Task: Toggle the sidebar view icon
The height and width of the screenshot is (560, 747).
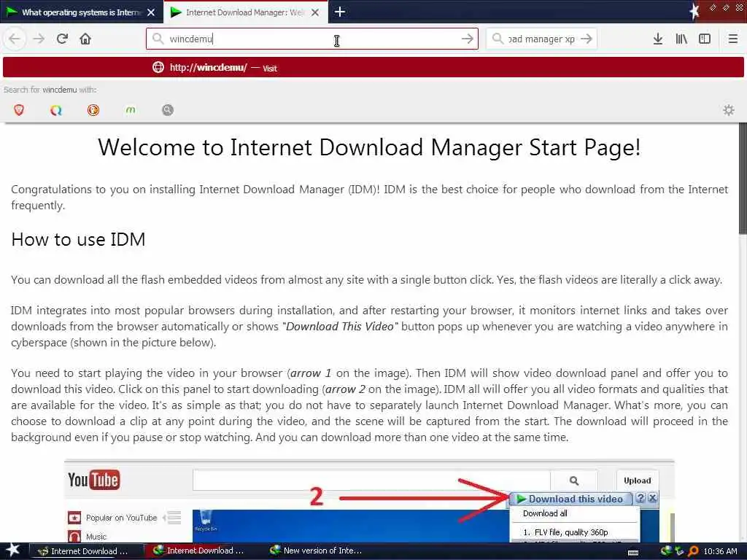Action: [x=705, y=39]
